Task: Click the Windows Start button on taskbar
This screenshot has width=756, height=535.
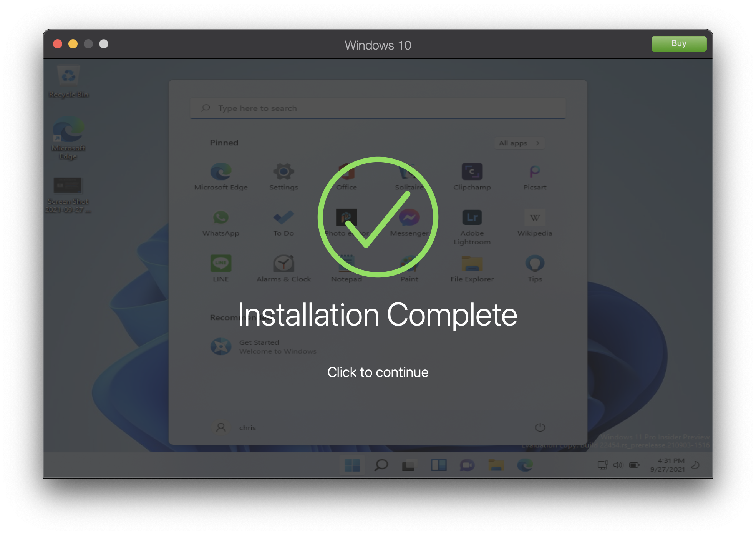Action: coord(352,465)
